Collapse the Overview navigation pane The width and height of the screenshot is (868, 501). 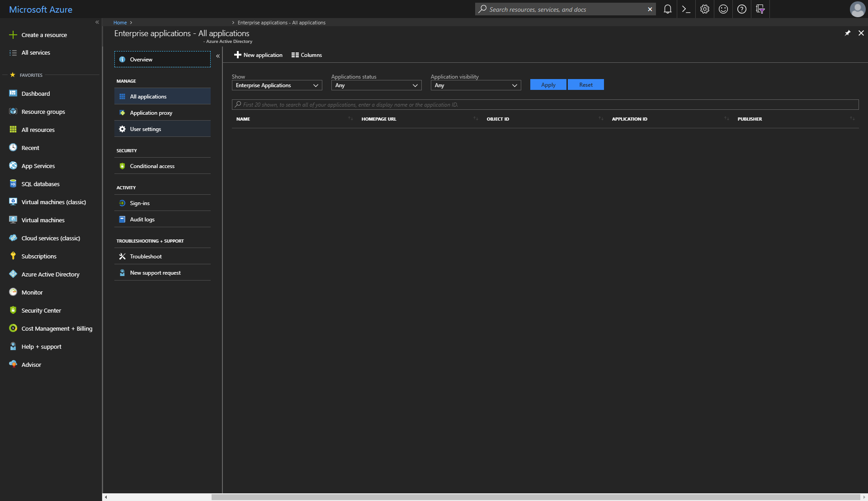point(218,56)
